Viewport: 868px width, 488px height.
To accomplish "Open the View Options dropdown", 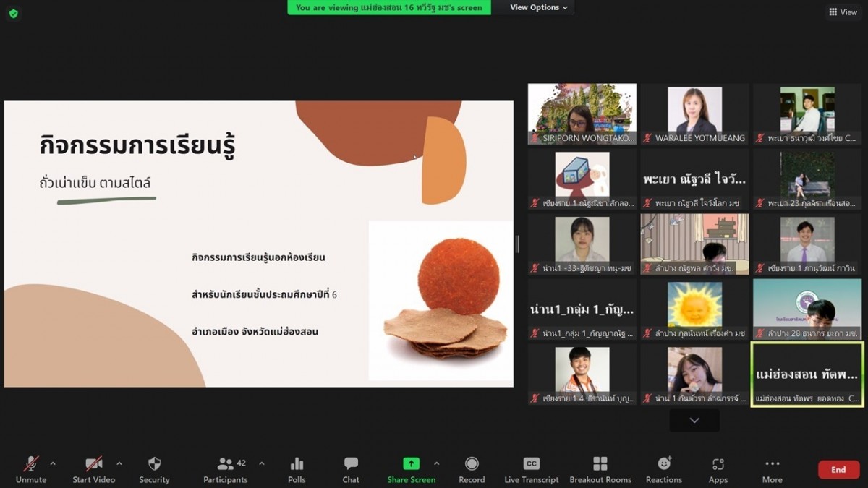I will (539, 7).
